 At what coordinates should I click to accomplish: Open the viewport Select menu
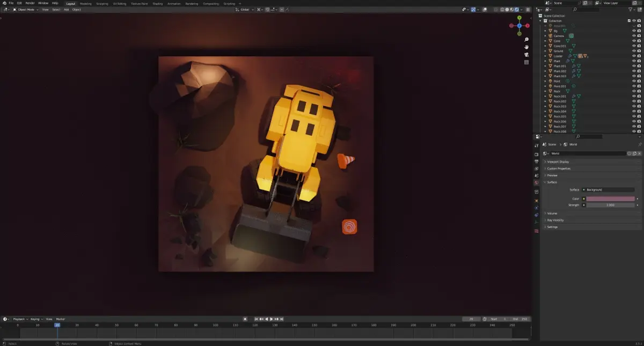coord(56,10)
